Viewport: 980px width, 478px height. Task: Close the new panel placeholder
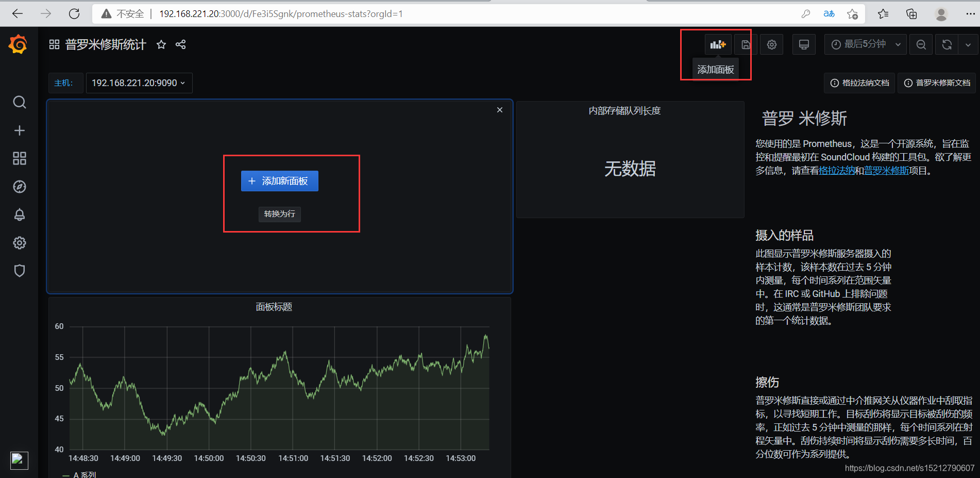coord(500,110)
